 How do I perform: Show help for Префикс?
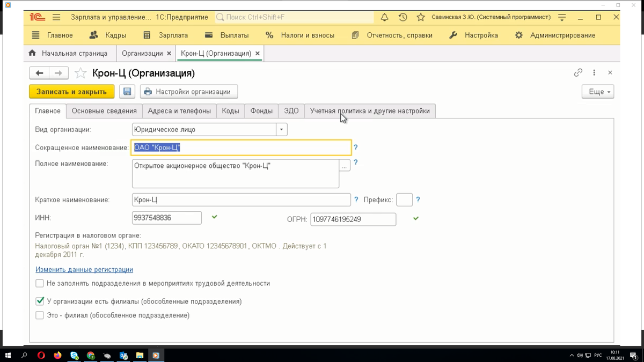point(418,200)
